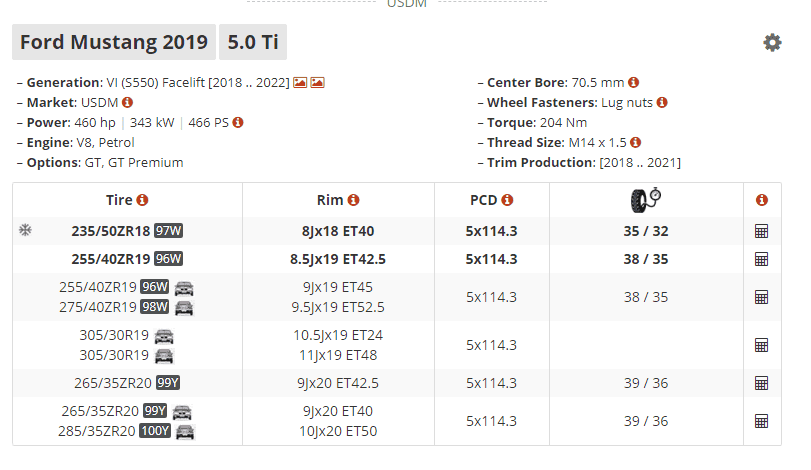Open Rim column info icon
811x470 pixels.
coord(353,200)
